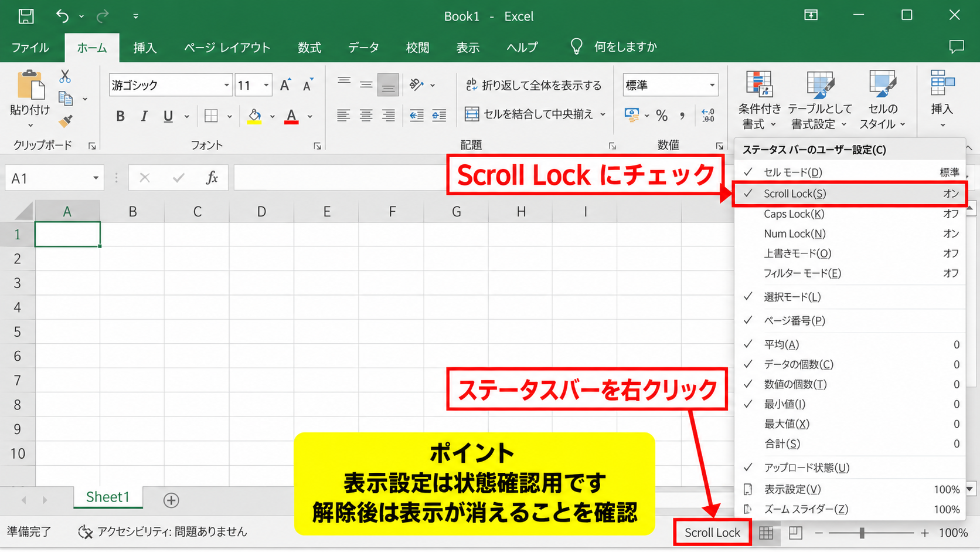Increase indent of cell content
The height and width of the screenshot is (552, 980).
point(439,116)
